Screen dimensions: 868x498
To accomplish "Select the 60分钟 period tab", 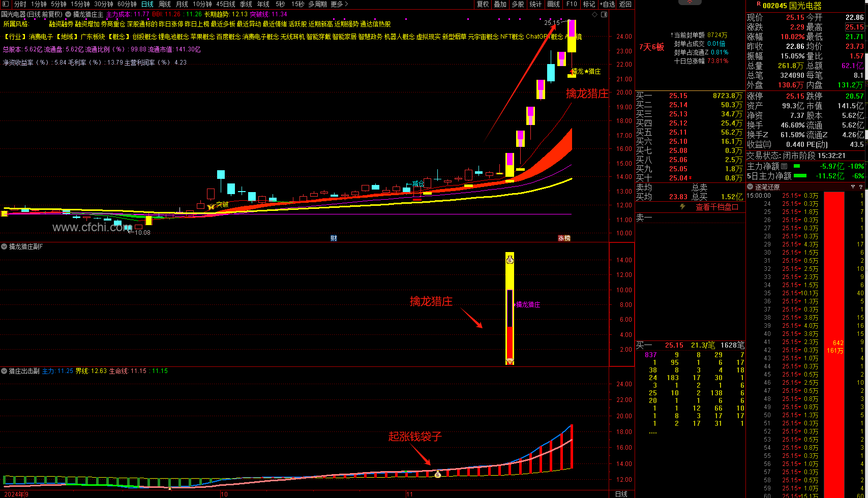I will pyautogui.click(x=127, y=4).
